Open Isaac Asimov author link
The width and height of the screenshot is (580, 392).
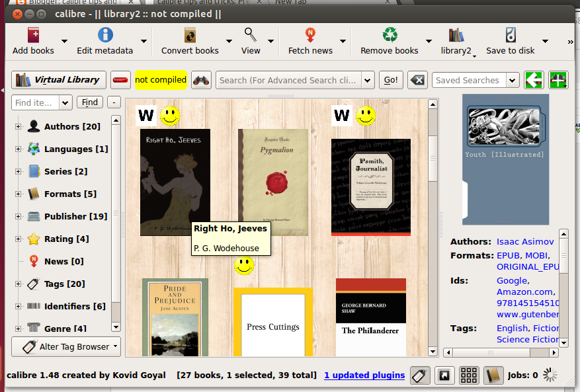point(525,241)
